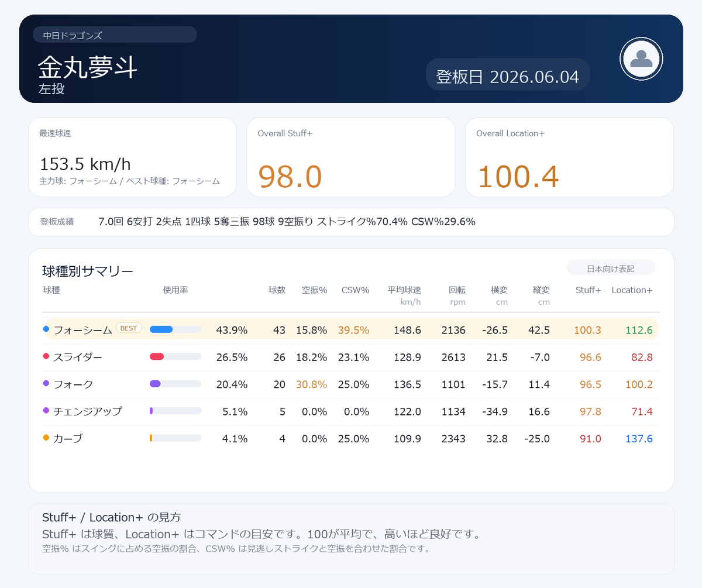Click the player avatar icon
The width and height of the screenshot is (702, 588).
point(641,59)
